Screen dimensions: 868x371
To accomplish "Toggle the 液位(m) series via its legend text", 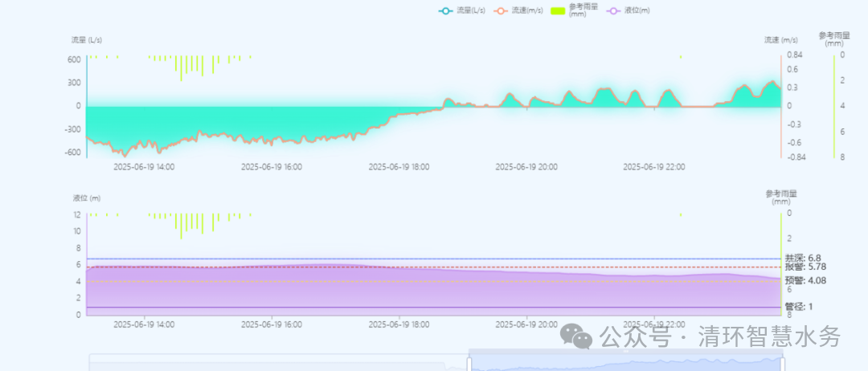I will (x=637, y=10).
